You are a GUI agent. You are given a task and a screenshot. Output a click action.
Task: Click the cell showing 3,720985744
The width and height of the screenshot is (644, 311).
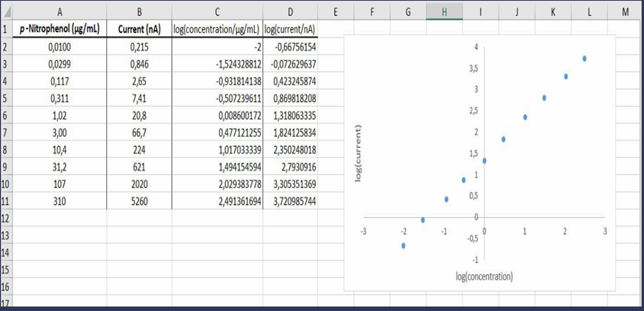click(290, 201)
